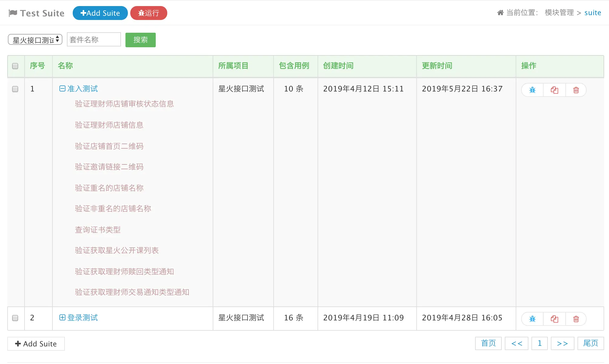This screenshot has width=609, height=364.
Task: Copy the 准入测试 suite
Action: tap(554, 90)
